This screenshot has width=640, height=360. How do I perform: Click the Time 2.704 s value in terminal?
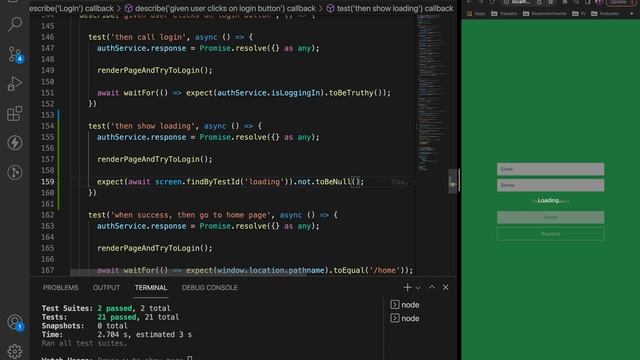click(113, 335)
